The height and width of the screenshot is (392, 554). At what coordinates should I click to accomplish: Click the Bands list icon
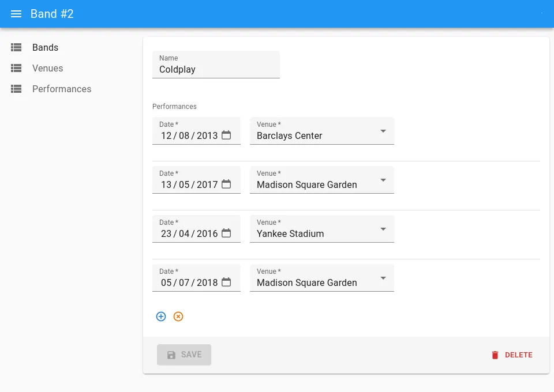[16, 47]
